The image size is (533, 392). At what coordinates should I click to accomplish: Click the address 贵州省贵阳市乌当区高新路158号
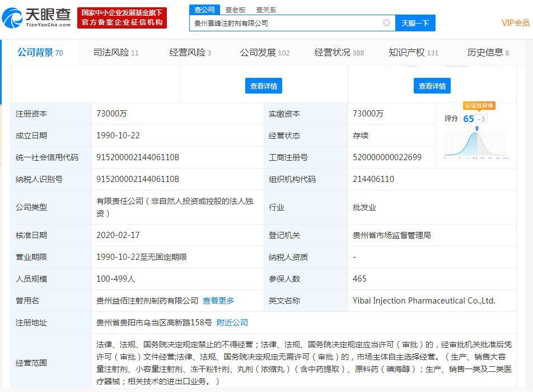[x=154, y=323]
